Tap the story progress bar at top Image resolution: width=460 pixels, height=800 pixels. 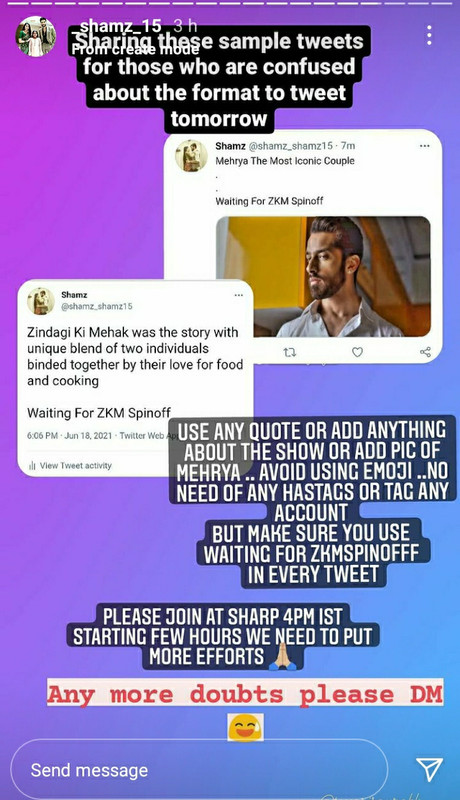[230, 3]
